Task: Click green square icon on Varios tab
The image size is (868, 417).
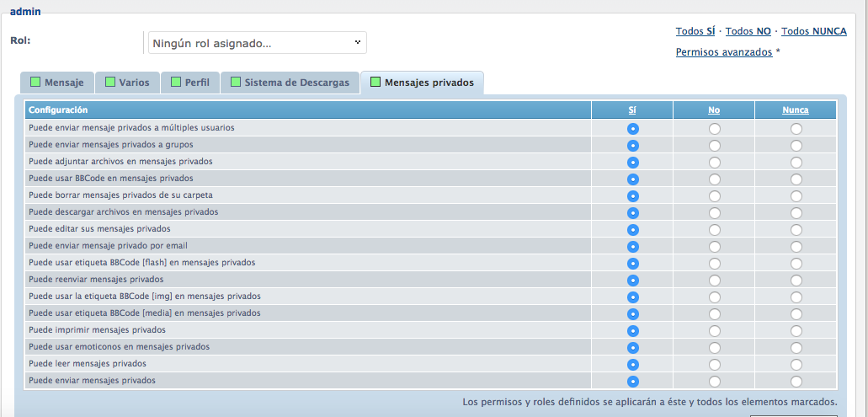Action: point(110,83)
